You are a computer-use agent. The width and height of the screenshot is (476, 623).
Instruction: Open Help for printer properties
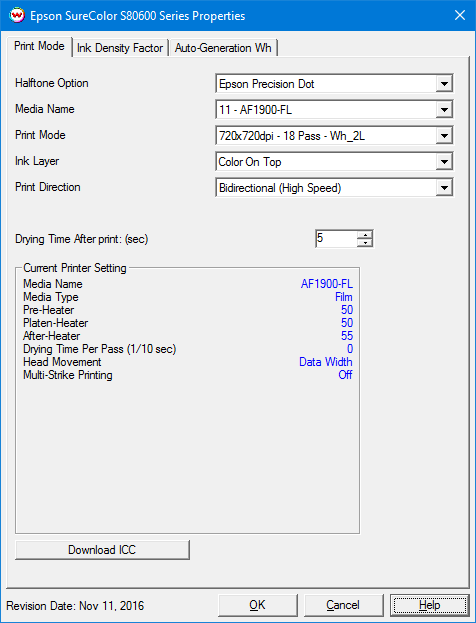(430, 605)
